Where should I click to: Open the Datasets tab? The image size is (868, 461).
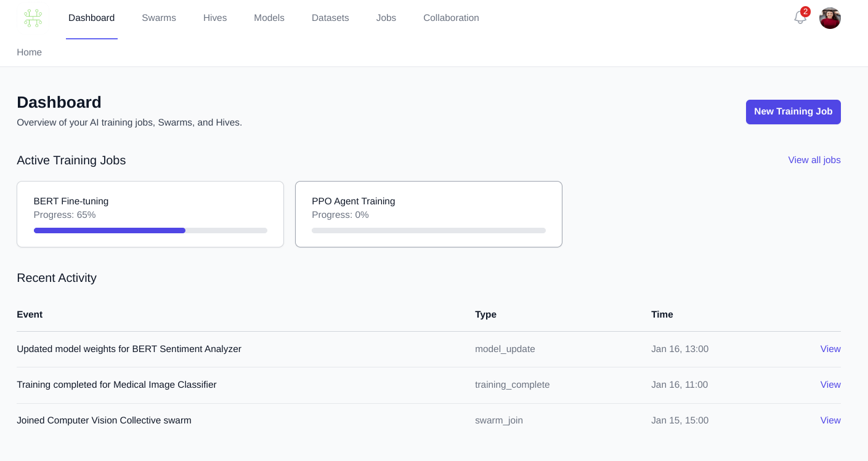click(330, 18)
